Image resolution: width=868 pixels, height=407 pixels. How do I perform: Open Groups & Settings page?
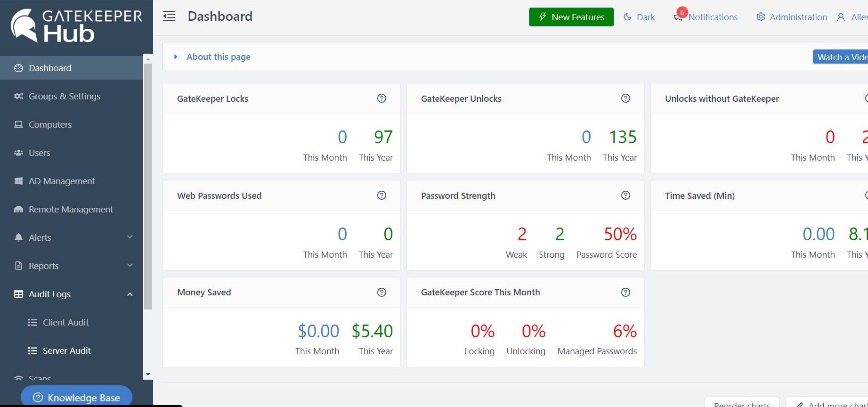tap(72, 96)
